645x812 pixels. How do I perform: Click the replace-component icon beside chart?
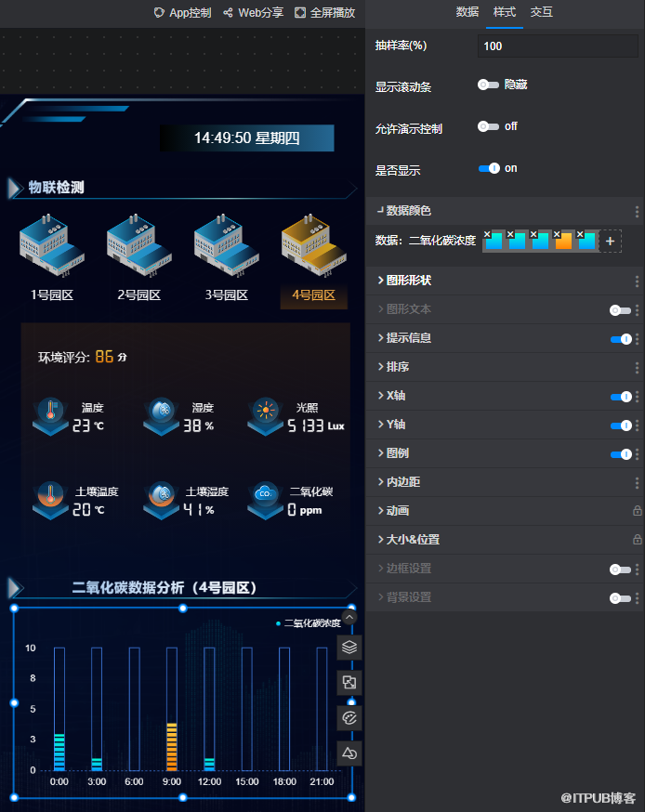(x=349, y=683)
